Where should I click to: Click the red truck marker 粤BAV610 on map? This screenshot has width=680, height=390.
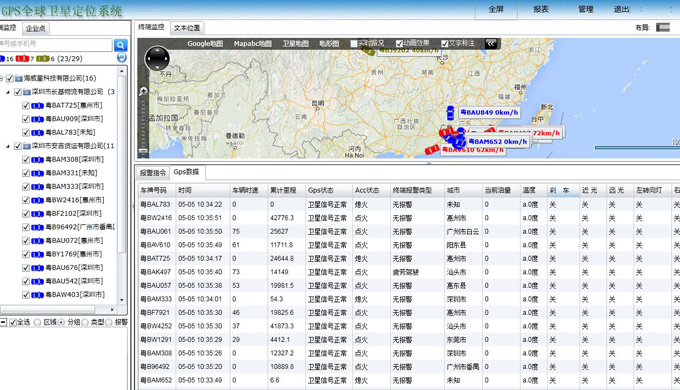(x=432, y=150)
